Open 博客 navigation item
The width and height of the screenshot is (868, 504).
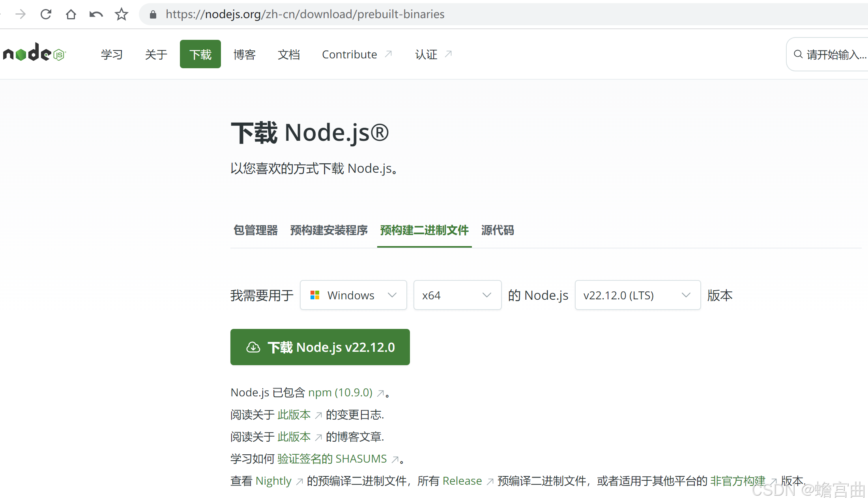click(x=245, y=54)
